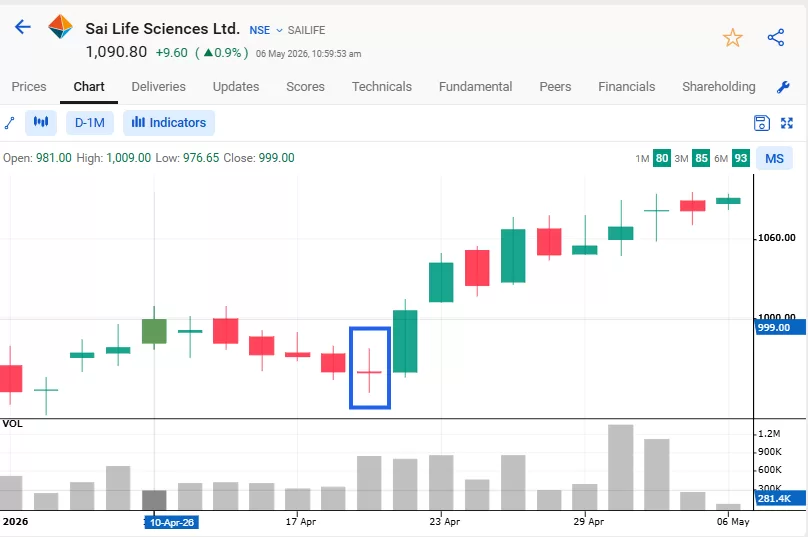The image size is (808, 537).
Task: Open the Shareholding tab
Action: coord(718,87)
